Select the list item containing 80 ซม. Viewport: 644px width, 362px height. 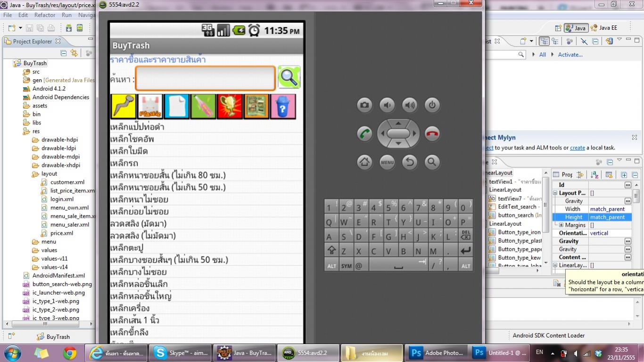pyautogui.click(x=206, y=175)
